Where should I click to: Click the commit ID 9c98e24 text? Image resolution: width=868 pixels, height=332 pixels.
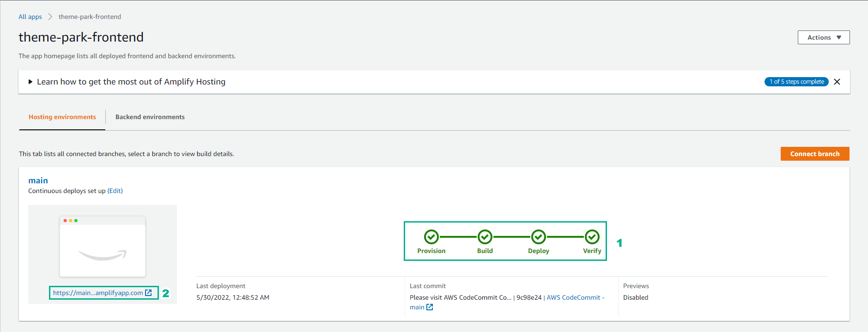(x=529, y=297)
